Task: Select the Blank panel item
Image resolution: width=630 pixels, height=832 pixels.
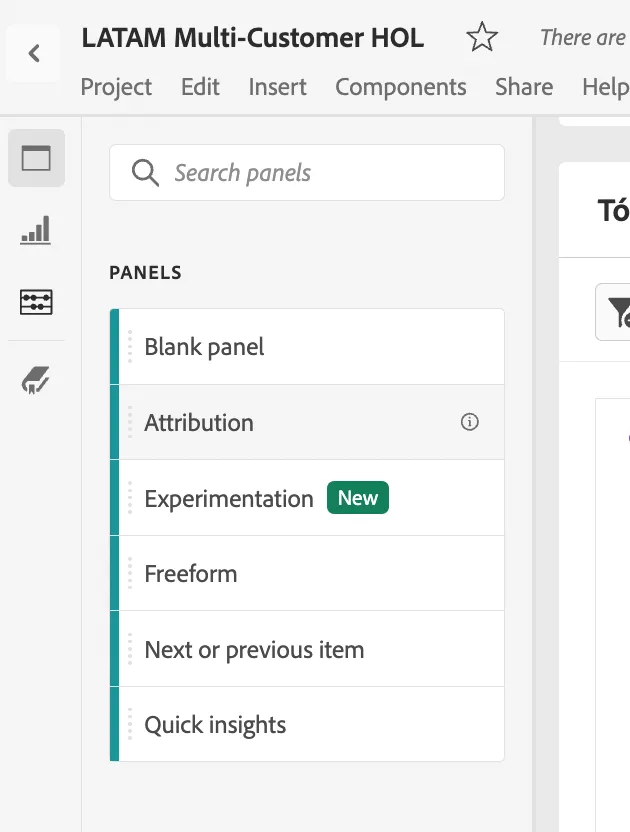Action: 307,346
